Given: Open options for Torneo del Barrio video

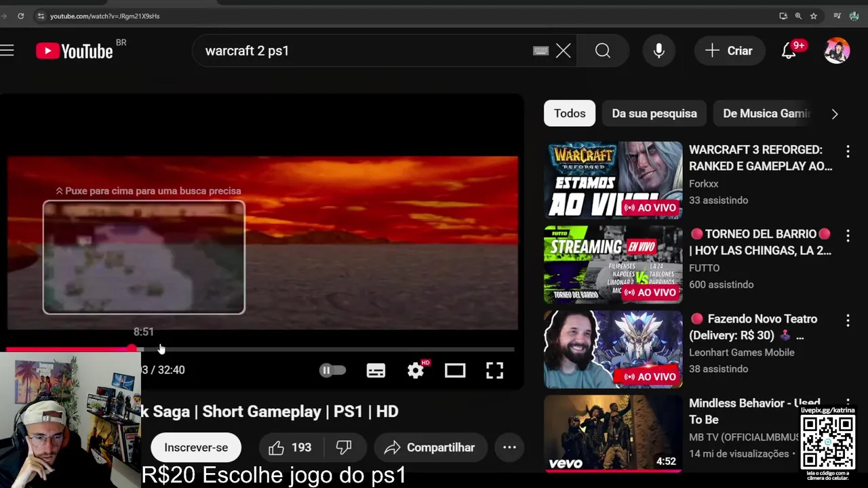Looking at the screenshot, I should (848, 235).
